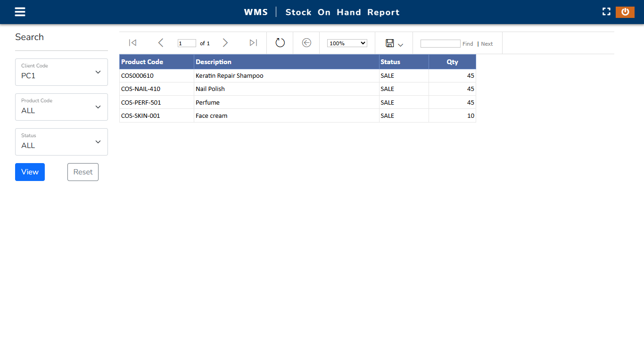Go to first page of report
Image resolution: width=644 pixels, height=362 pixels.
(x=132, y=43)
